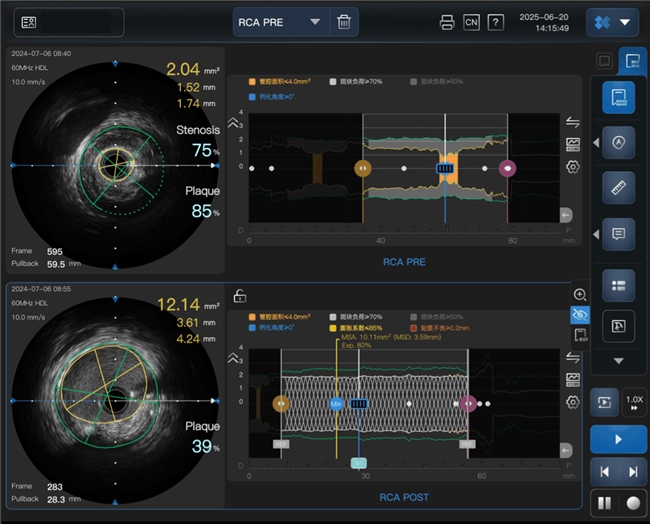Toggle the eye visibility overlay button
This screenshot has width=650, height=524.
580,314
